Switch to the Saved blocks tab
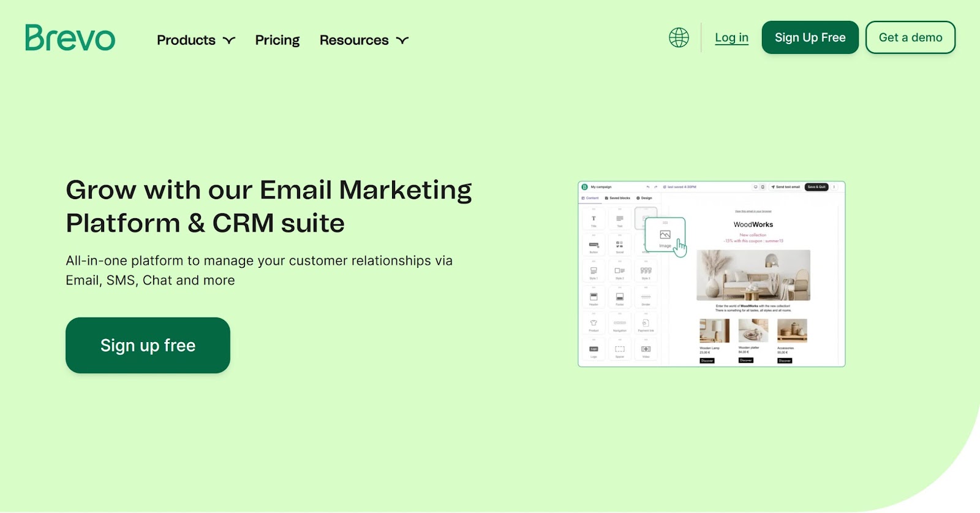 coord(617,198)
